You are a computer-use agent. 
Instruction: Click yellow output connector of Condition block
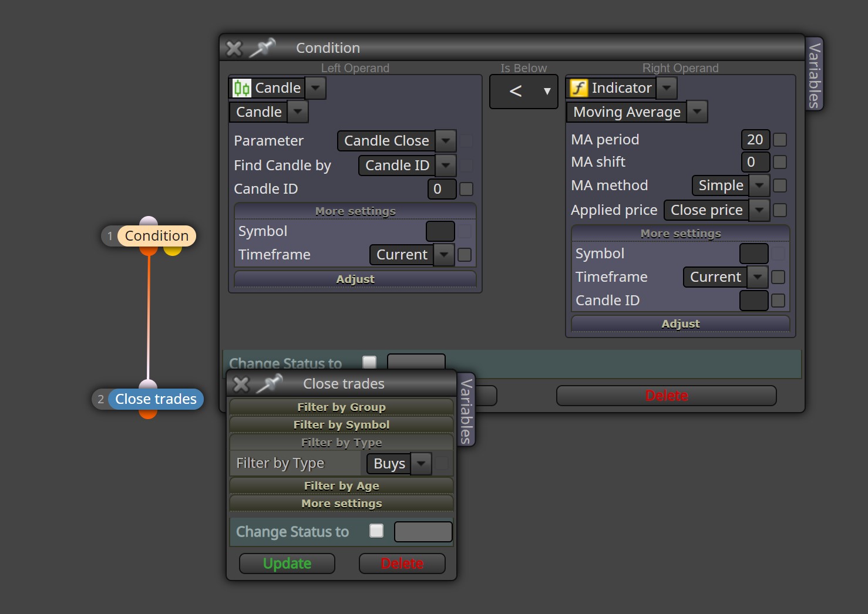pos(172,251)
